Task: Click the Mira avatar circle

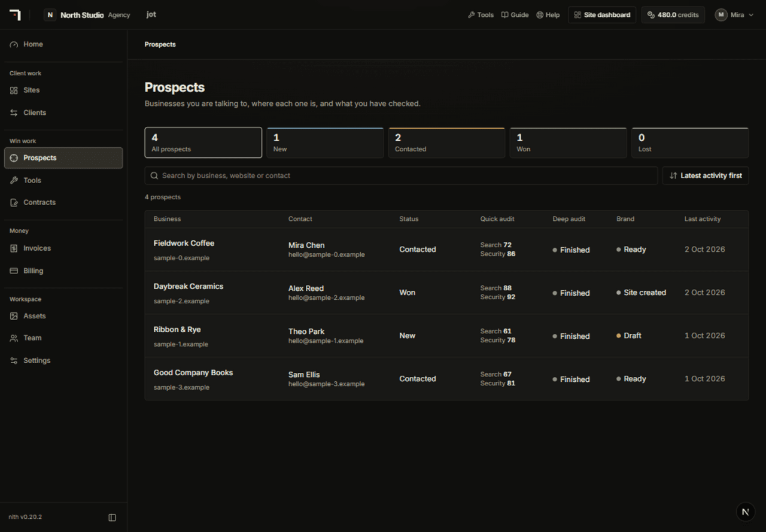Action: pos(721,15)
